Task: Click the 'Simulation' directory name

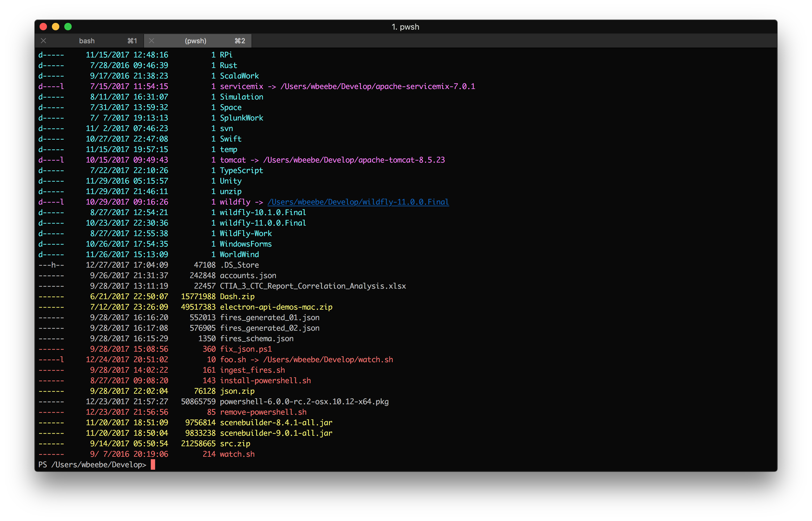Action: (x=242, y=97)
